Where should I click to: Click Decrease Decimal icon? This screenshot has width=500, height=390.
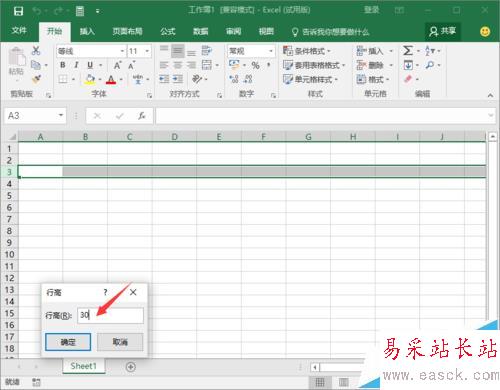[x=248, y=79]
